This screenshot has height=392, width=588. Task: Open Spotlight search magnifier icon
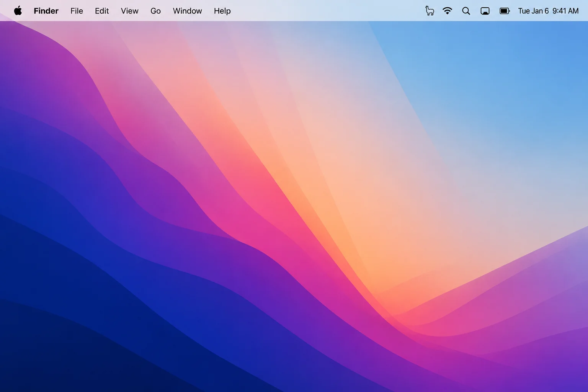(x=466, y=11)
